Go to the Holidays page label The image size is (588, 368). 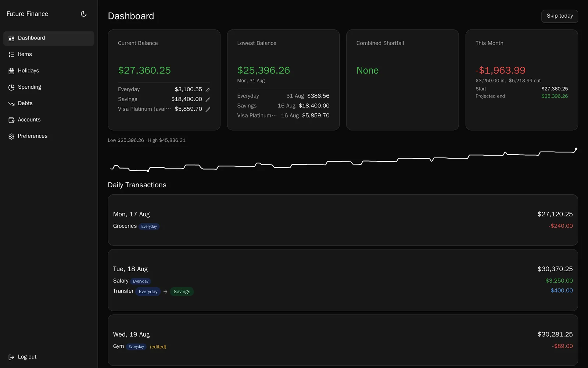coord(28,71)
